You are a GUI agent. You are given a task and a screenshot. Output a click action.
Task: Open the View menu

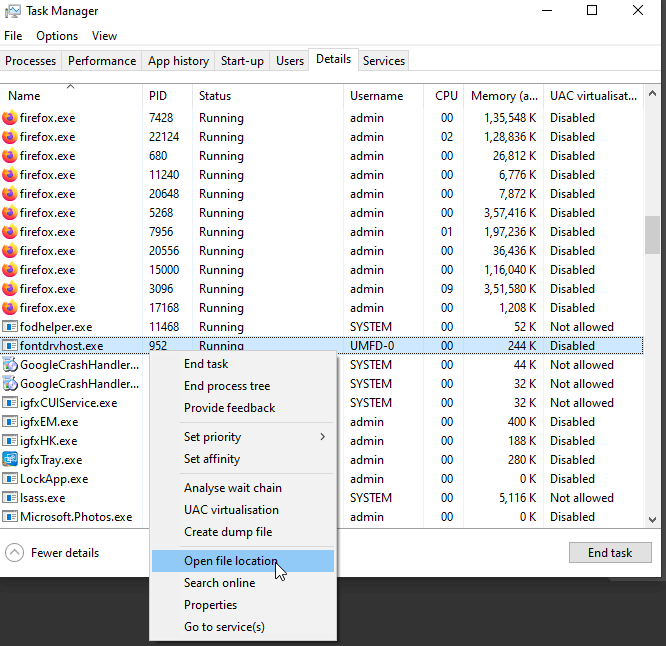(104, 36)
